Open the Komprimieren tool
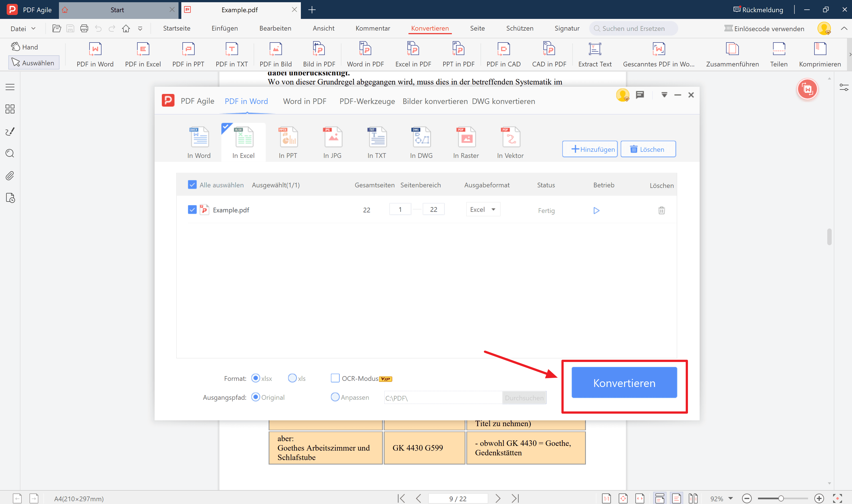Image resolution: width=852 pixels, height=504 pixels. tap(820, 54)
